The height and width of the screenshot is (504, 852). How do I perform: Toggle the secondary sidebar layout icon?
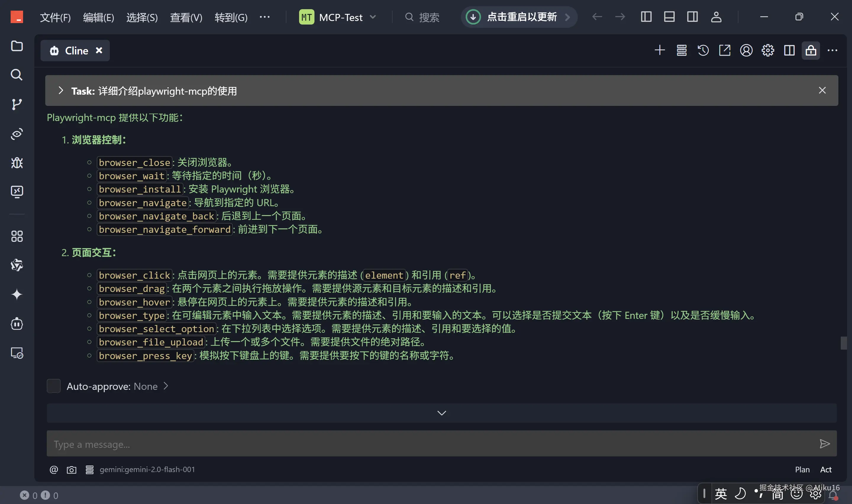(692, 17)
